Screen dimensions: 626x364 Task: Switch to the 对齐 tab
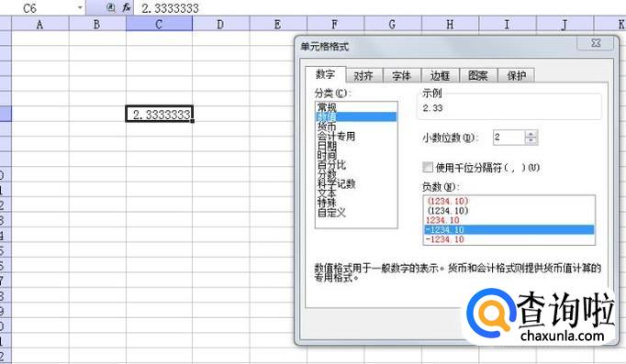(x=363, y=75)
